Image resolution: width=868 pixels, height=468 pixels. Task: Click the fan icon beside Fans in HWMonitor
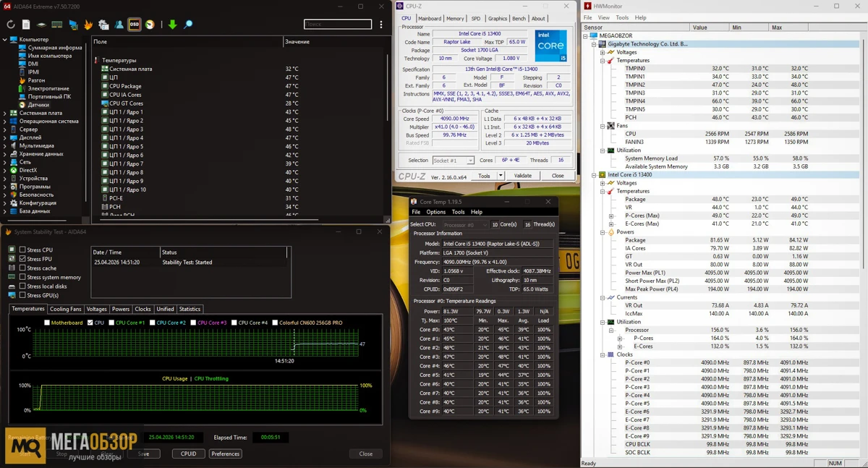pyautogui.click(x=611, y=126)
